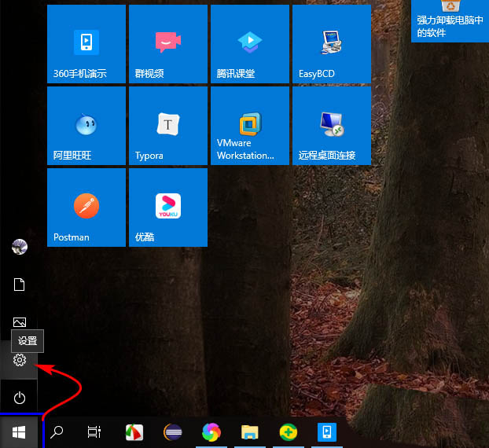Screen dimensions: 489x448
Task: Click the user account avatar
Action: [x=20, y=247]
